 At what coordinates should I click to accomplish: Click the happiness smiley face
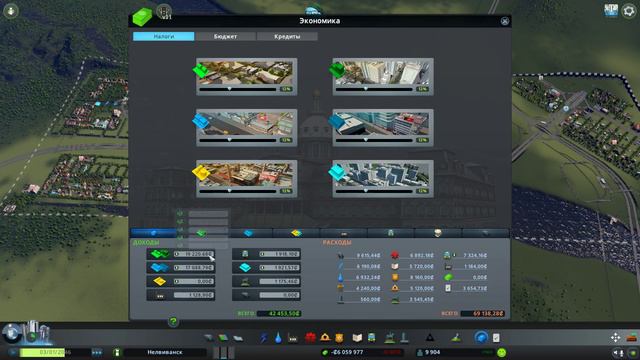(502, 352)
